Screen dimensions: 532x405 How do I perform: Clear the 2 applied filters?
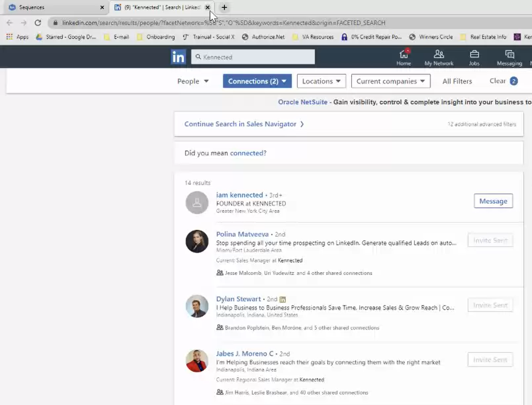pos(503,81)
